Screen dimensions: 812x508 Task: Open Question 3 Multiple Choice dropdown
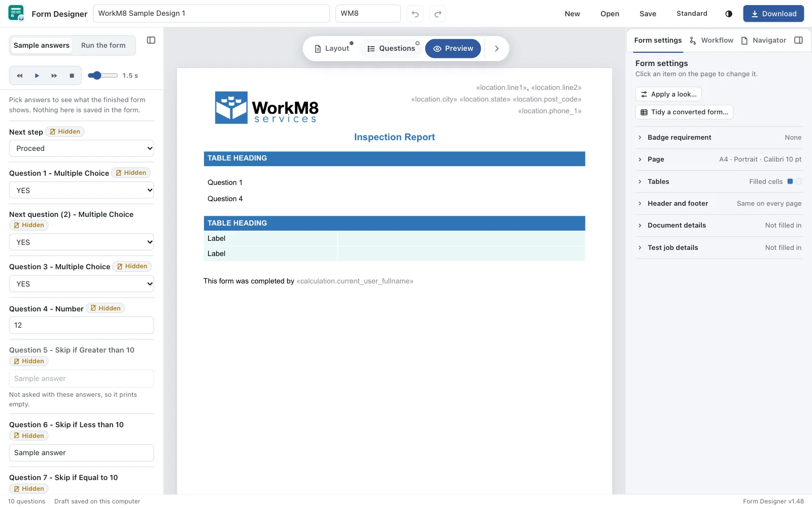click(81, 284)
